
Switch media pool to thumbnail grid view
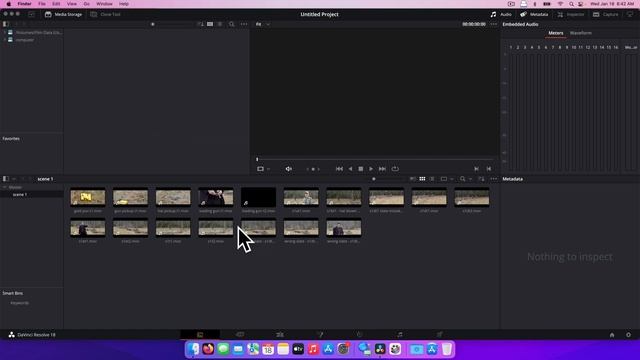[x=422, y=179]
